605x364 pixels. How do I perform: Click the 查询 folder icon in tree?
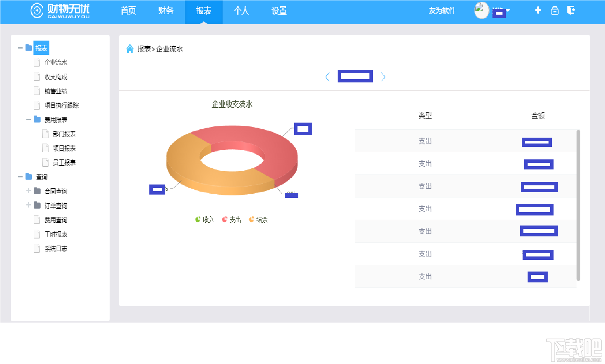(29, 177)
